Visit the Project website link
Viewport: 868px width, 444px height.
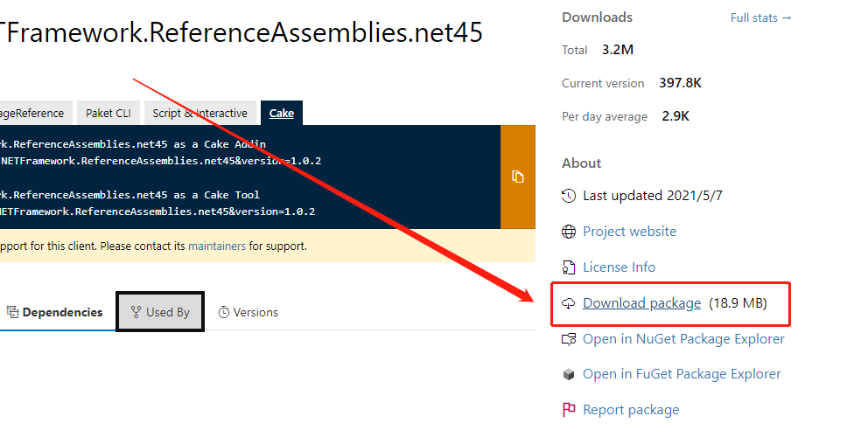click(629, 232)
